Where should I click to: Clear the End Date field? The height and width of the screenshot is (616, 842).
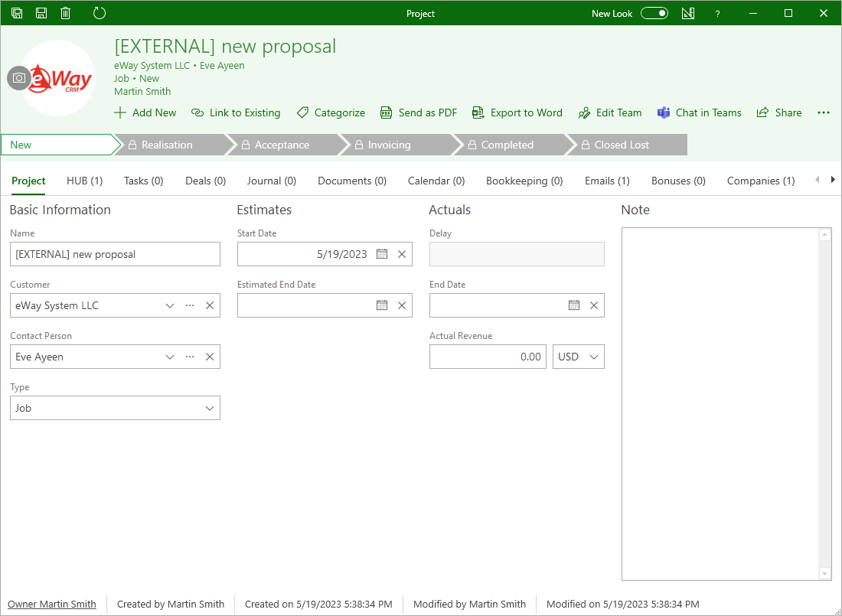pos(594,305)
